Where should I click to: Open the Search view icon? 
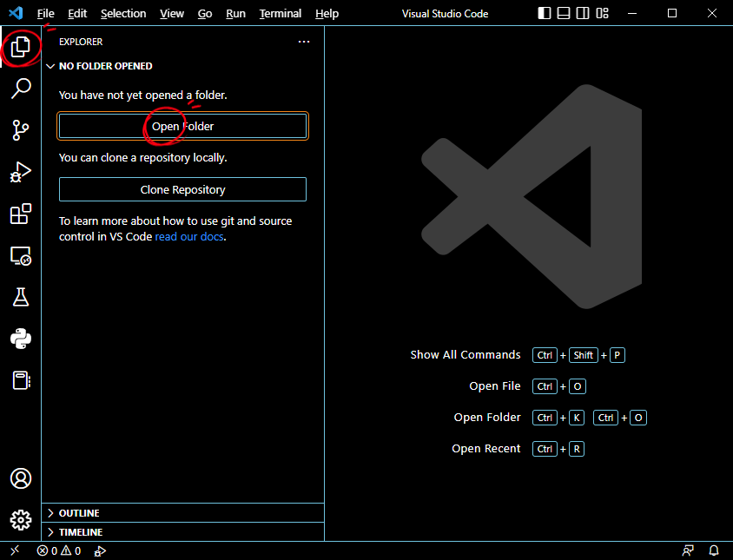[21, 88]
